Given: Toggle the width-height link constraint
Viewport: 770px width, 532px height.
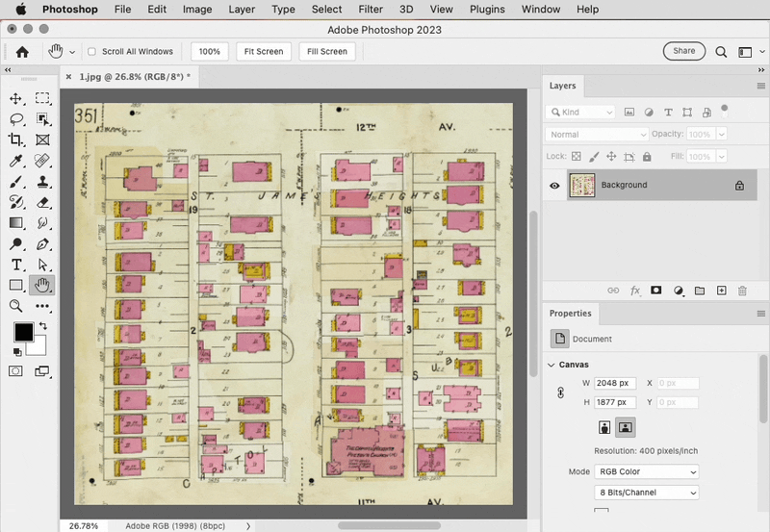Looking at the screenshot, I should click(x=561, y=393).
